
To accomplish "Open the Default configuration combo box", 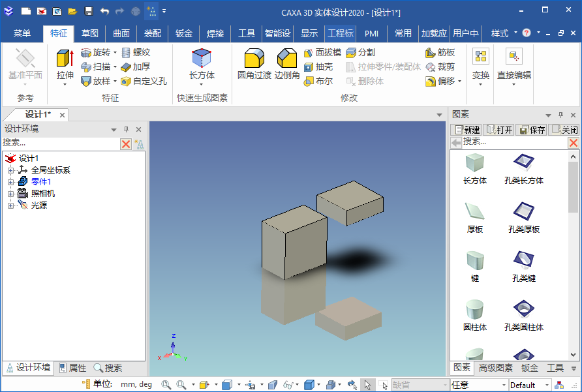I will tap(530, 385).
